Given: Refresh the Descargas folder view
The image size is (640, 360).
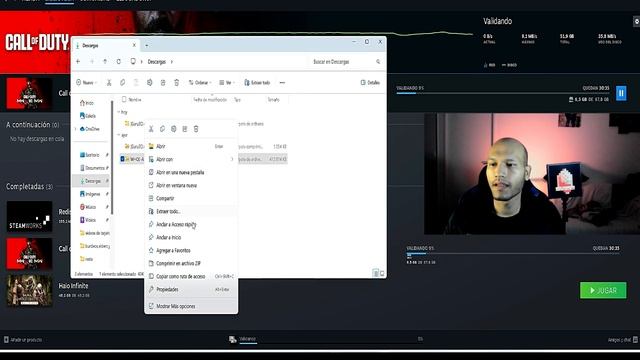Looking at the screenshot, I should pyautogui.click(x=118, y=62).
